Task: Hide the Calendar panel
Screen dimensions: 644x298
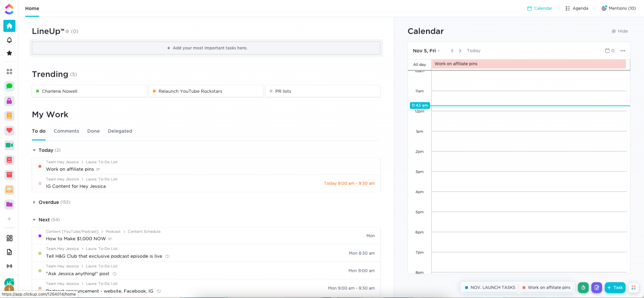Action: [x=619, y=31]
